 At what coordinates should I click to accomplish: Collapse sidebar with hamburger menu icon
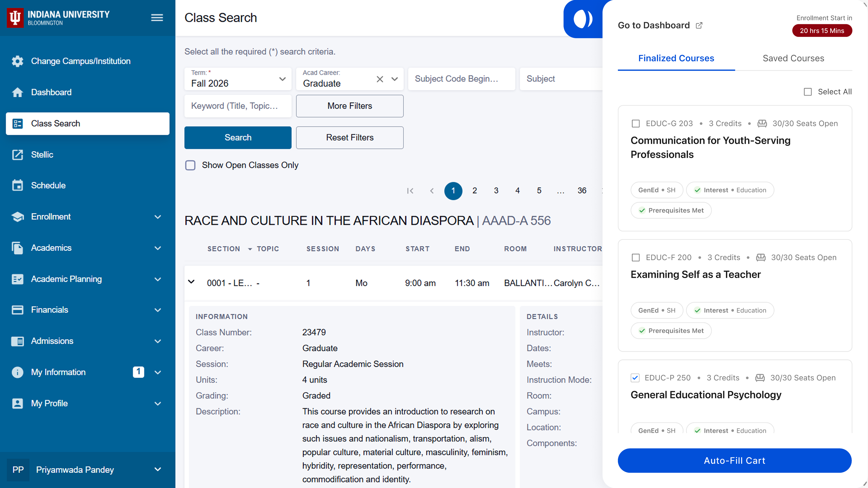157,18
